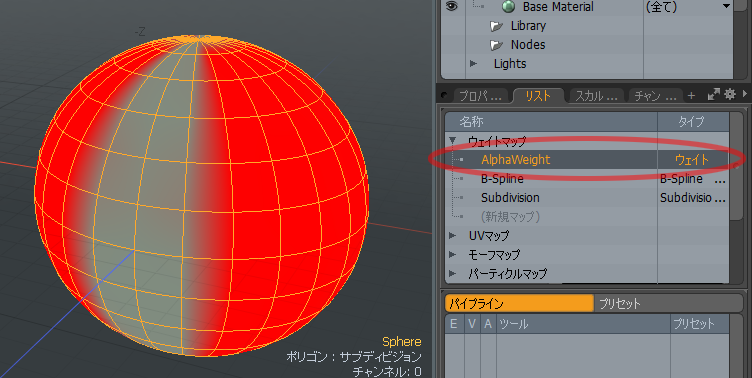Switch to the プロパ... tab

click(x=480, y=96)
